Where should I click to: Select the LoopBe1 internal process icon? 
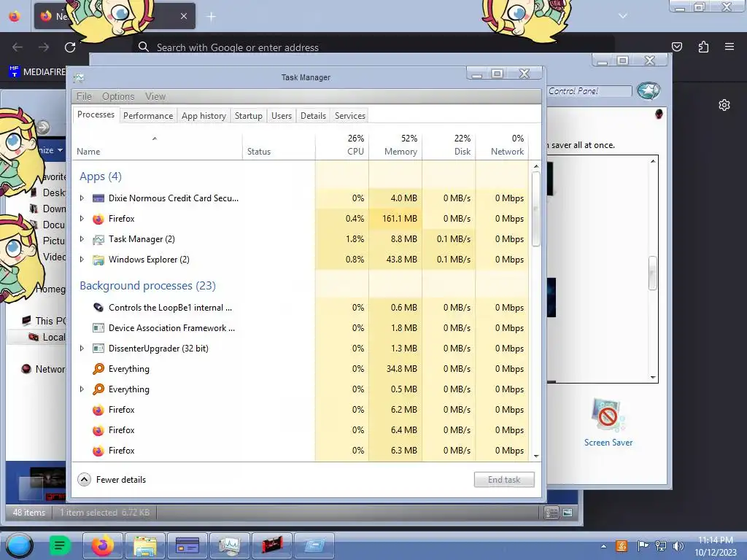click(x=98, y=308)
